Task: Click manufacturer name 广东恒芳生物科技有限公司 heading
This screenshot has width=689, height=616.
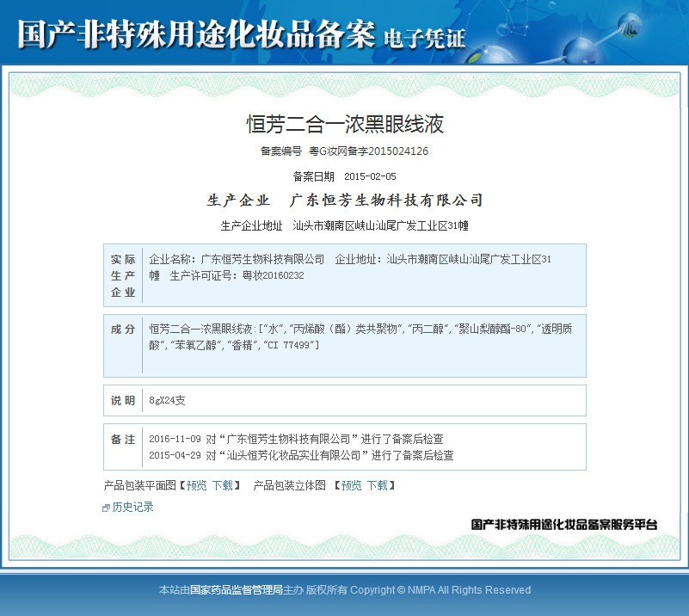Action: 386,200
